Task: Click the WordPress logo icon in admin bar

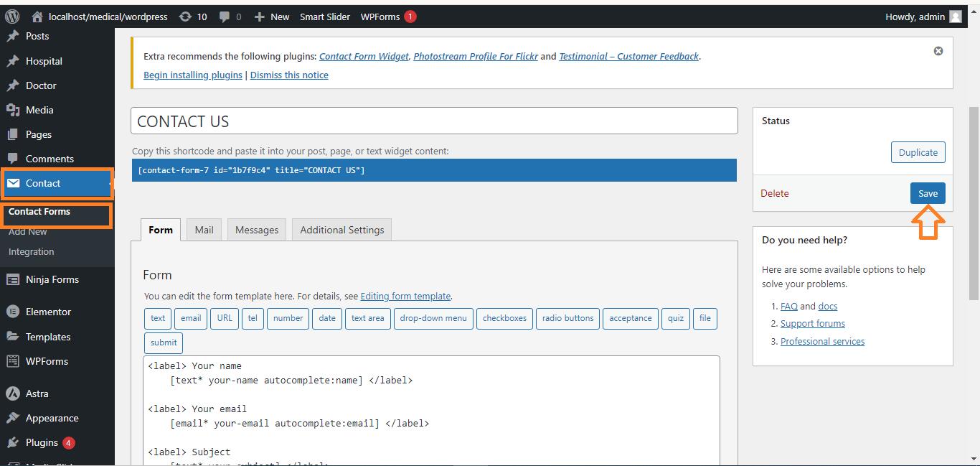Action: 12,17
